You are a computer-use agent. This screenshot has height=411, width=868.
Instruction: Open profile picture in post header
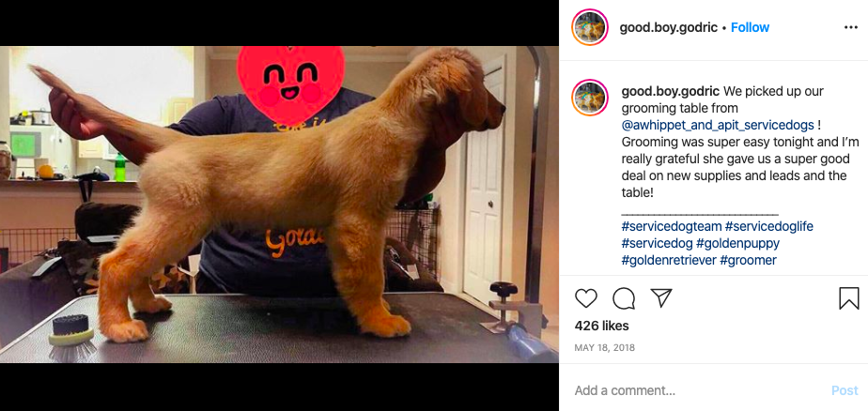(590, 27)
